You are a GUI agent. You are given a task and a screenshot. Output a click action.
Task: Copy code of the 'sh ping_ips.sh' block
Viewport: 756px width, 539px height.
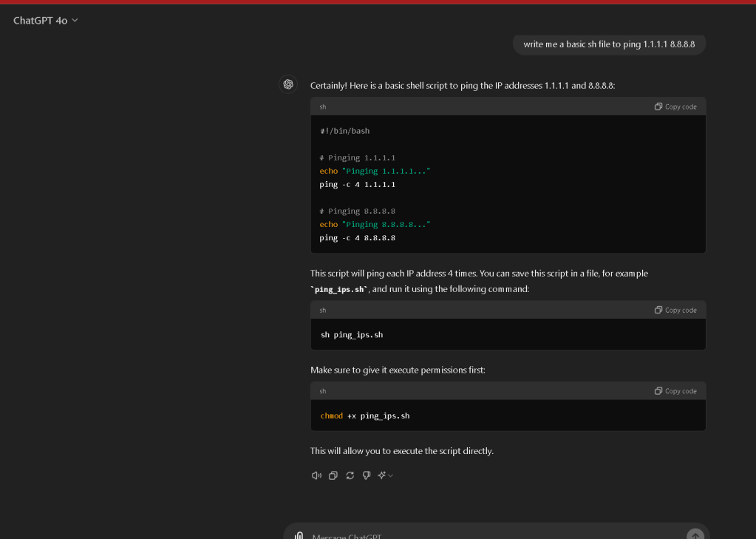tap(675, 310)
